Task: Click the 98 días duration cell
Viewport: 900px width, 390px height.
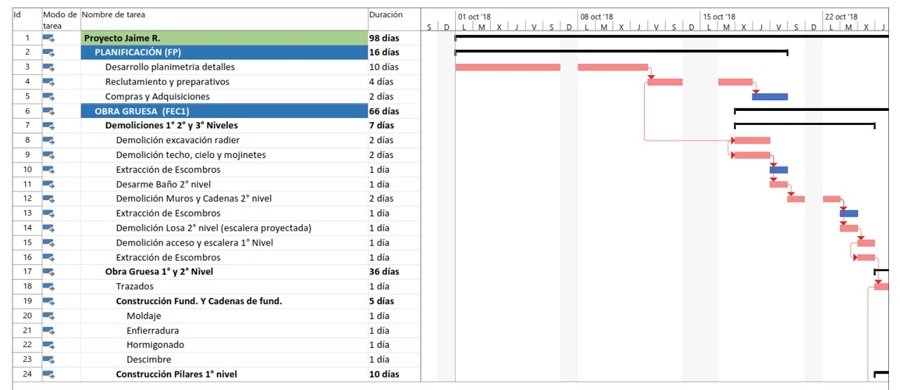Action: (x=394, y=38)
